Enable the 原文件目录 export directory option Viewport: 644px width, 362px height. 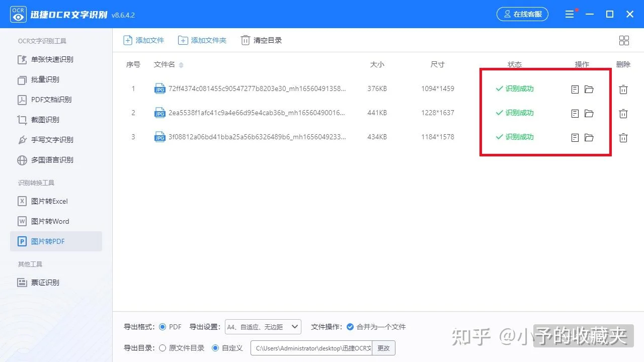coord(162,347)
